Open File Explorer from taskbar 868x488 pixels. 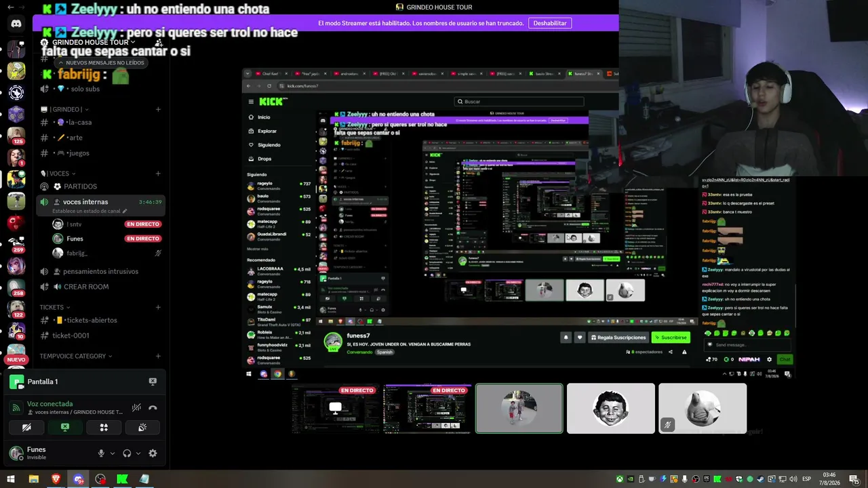pyautogui.click(x=33, y=479)
